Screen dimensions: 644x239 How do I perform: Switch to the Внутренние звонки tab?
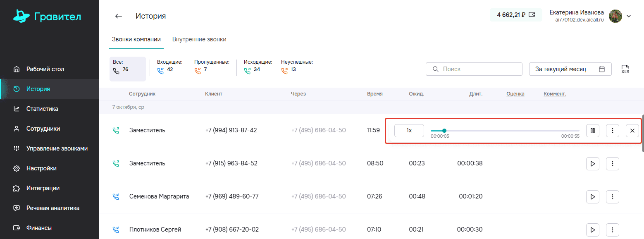pyautogui.click(x=199, y=39)
